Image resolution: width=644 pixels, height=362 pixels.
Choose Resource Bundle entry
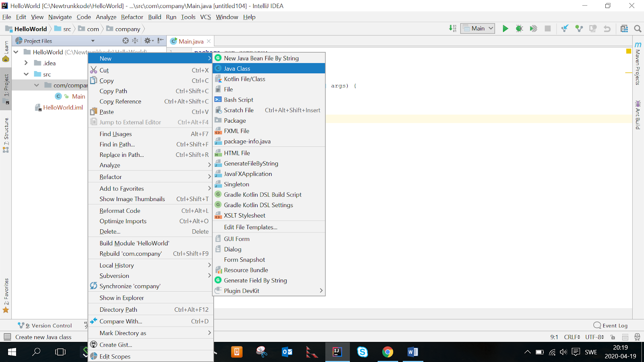click(x=269, y=270)
